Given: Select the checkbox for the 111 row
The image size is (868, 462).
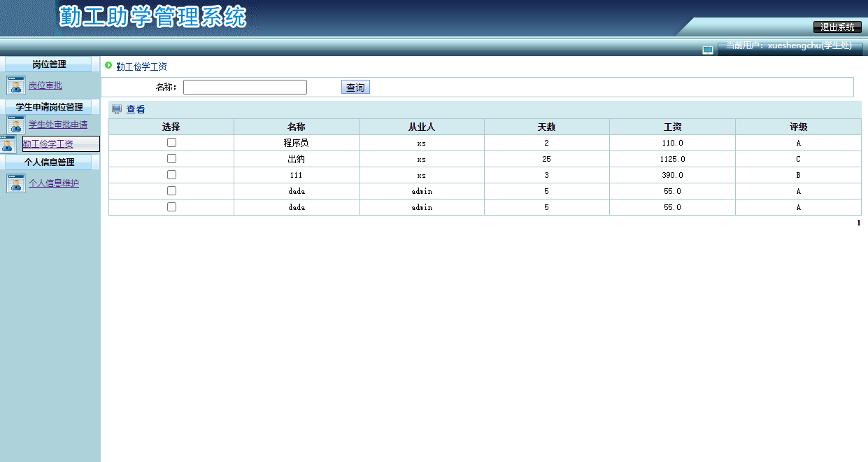Looking at the screenshot, I should point(171,174).
